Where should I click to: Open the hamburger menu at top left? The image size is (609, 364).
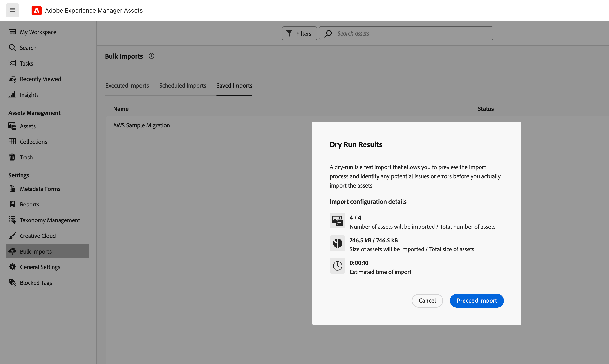click(x=12, y=10)
